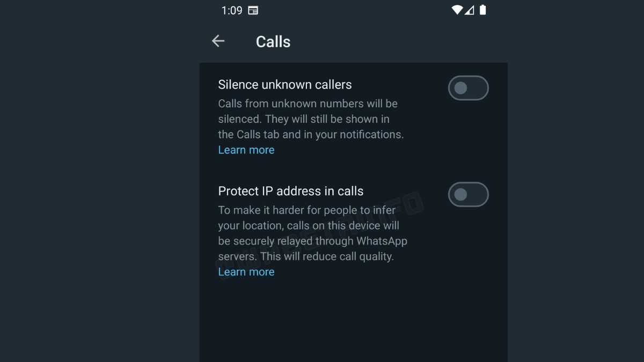Image resolution: width=644 pixels, height=362 pixels.
Task: Click the empty area below the settings
Action: tap(353, 322)
